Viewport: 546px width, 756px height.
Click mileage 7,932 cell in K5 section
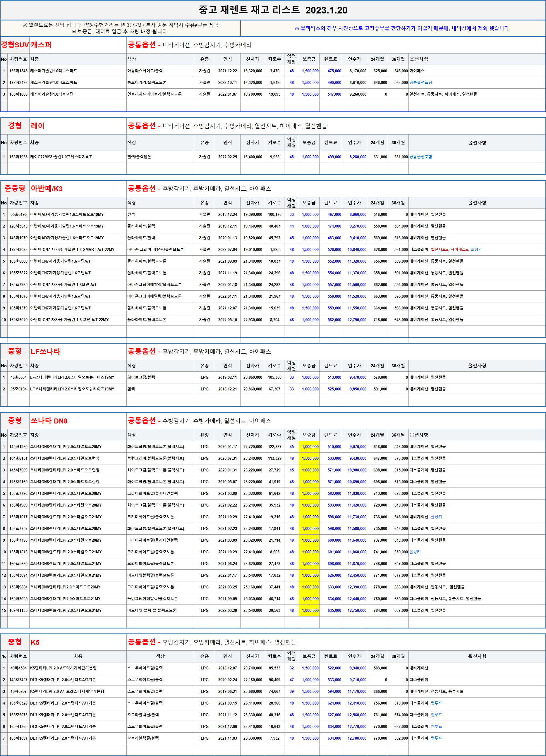pos(274,738)
